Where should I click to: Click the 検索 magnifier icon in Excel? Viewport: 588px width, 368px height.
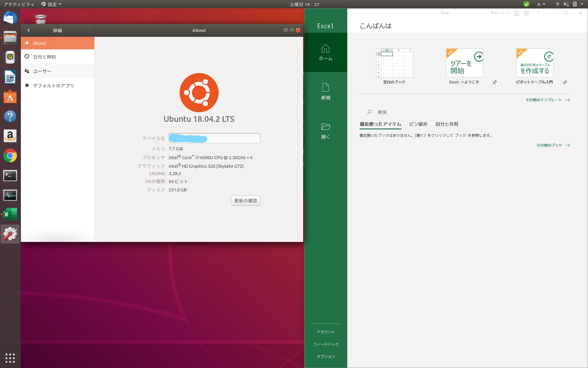[x=369, y=112]
